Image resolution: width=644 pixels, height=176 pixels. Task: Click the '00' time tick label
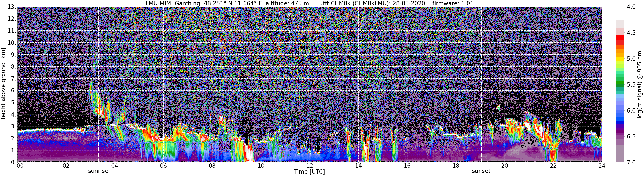(x=20, y=166)
